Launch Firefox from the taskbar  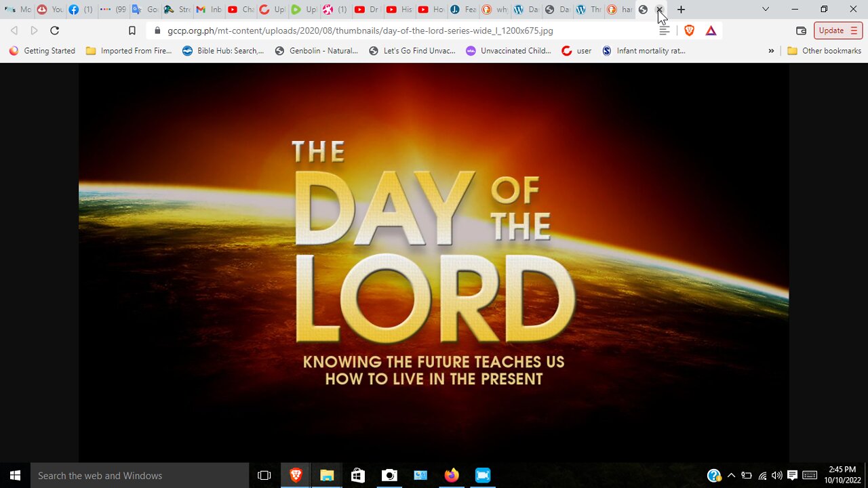(x=452, y=475)
